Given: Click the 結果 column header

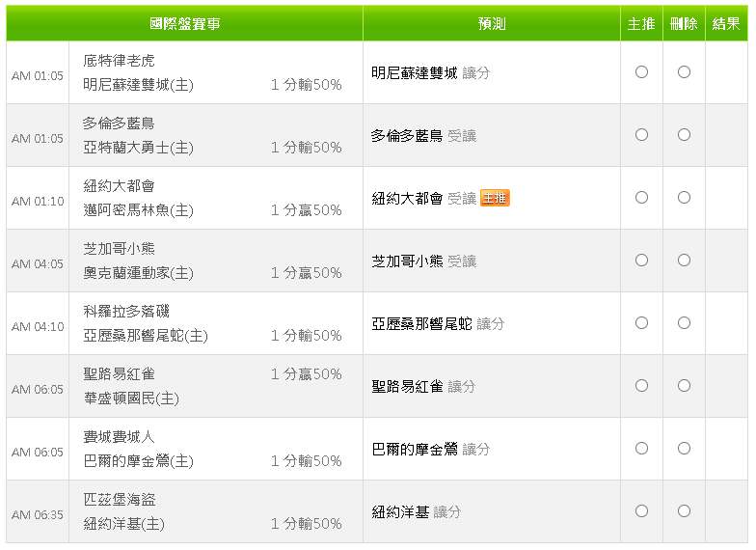Looking at the screenshot, I should 726,23.
